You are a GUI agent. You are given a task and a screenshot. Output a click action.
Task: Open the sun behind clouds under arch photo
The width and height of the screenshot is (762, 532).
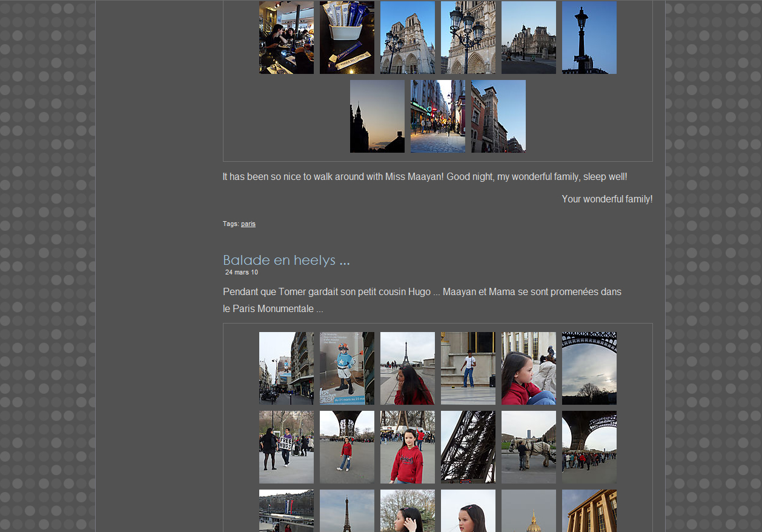click(x=589, y=368)
